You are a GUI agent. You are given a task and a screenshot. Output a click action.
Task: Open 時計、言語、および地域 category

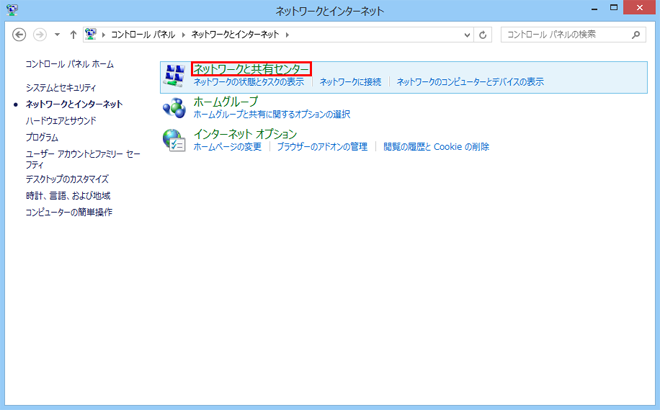point(68,196)
